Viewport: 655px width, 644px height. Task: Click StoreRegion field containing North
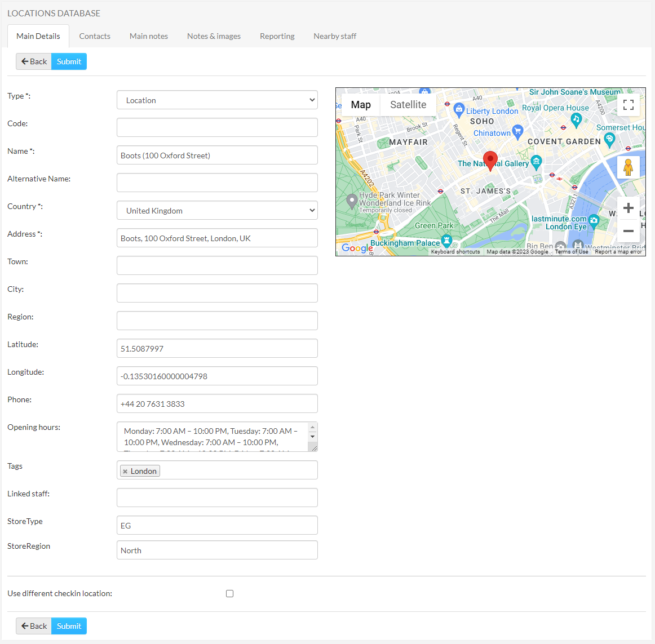point(217,550)
